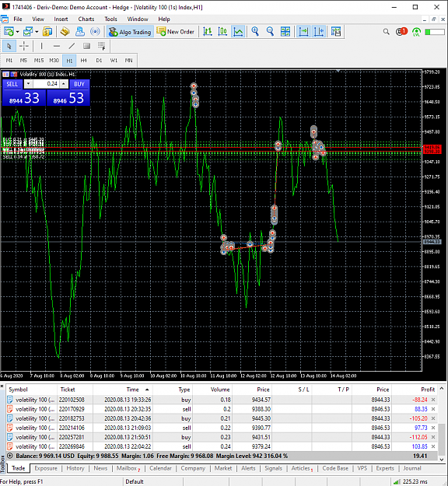Switch chart to bar chart view
448x486 pixels.
pos(208,32)
